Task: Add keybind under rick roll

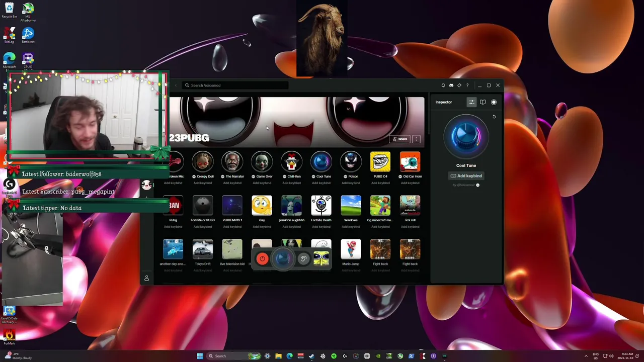Action: coord(410,227)
